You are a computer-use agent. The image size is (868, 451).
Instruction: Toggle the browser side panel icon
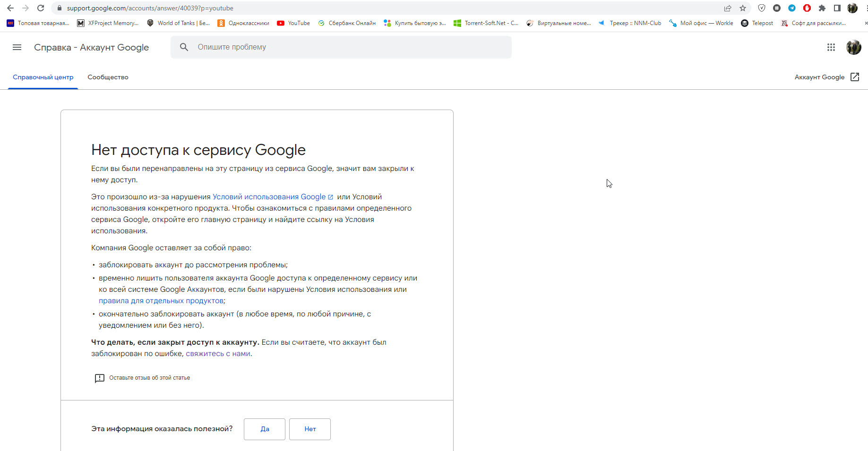(837, 8)
